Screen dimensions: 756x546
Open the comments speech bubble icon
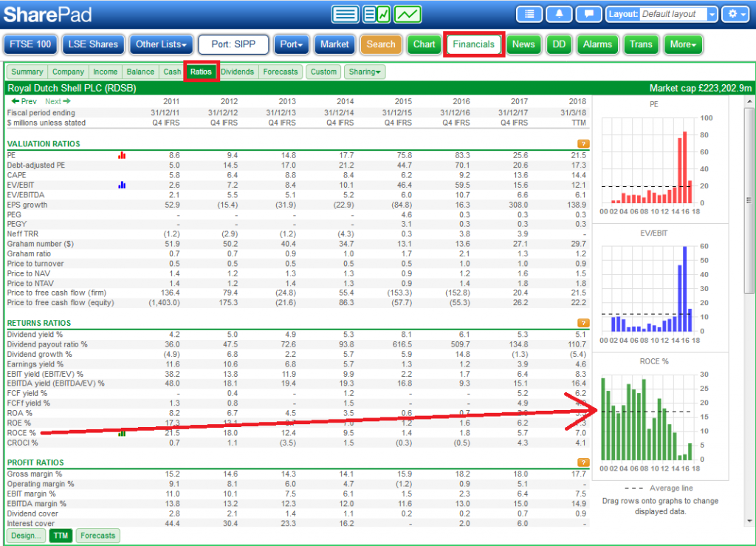[x=589, y=13]
